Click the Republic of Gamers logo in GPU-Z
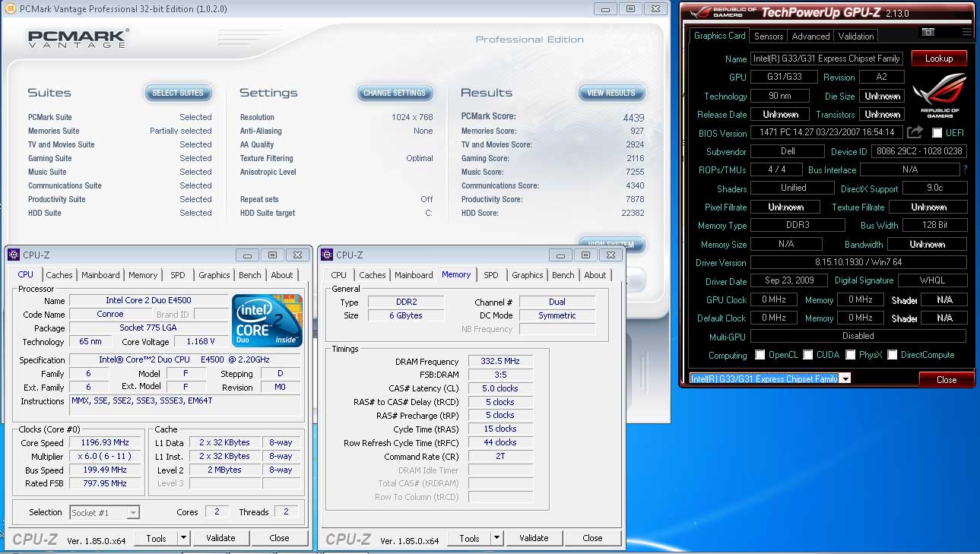980x554 pixels. 939,95
